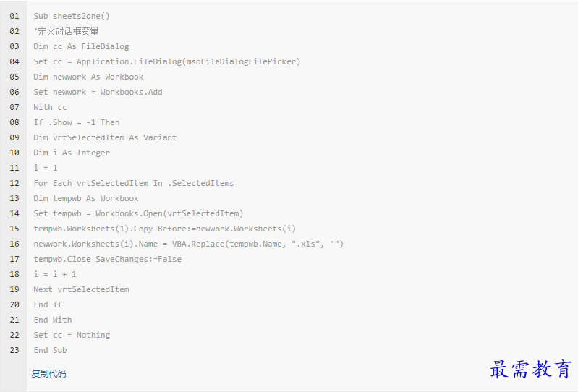Click the msoFileDialogFilePicker text
Viewport: 578px width, 392px height.
point(241,61)
